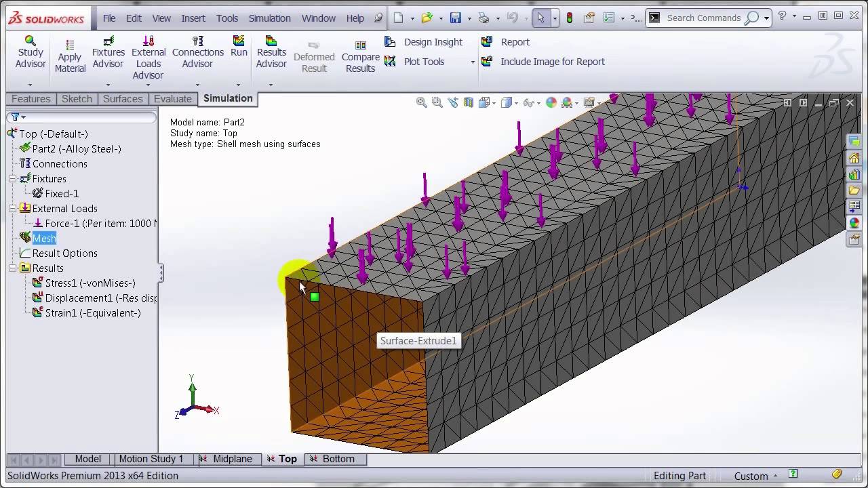868x488 pixels.
Task: Collapse the External Loads node
Action: tap(12, 209)
